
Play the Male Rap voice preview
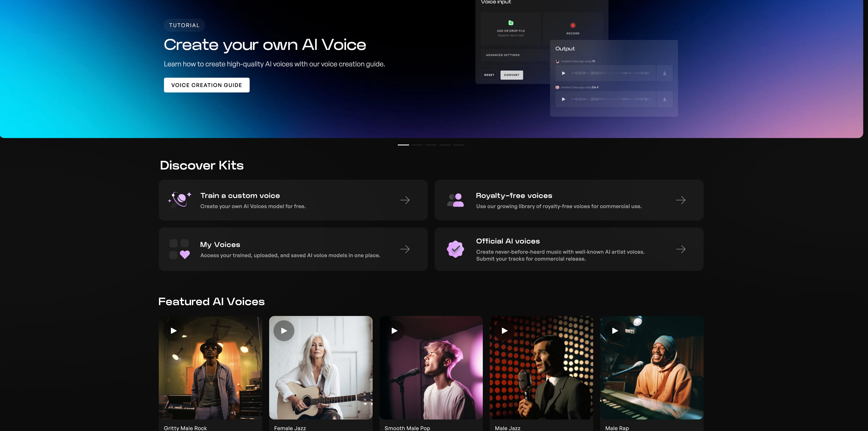point(615,331)
